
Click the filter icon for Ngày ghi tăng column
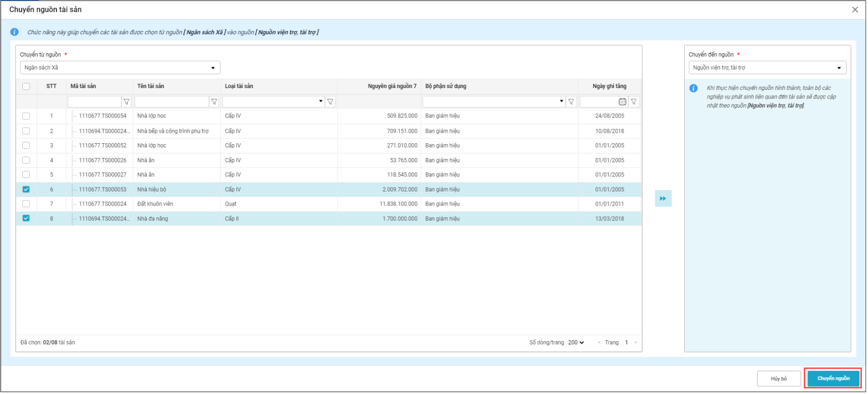(633, 102)
